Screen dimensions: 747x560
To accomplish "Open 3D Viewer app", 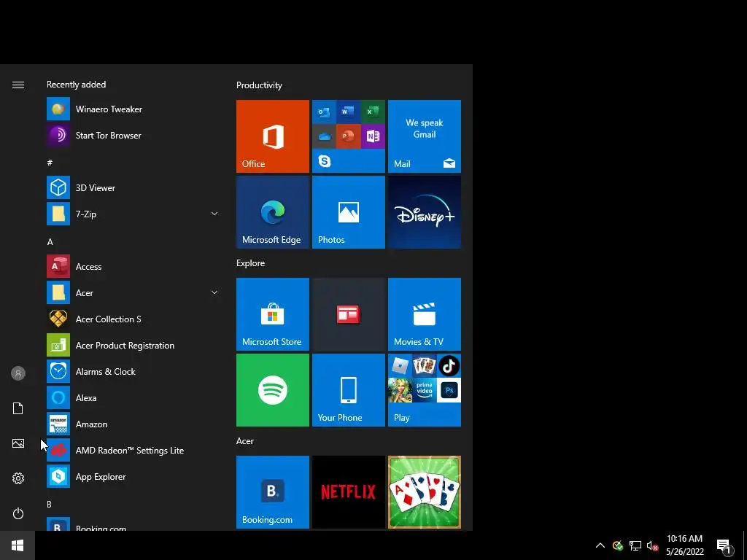I will click(133, 187).
